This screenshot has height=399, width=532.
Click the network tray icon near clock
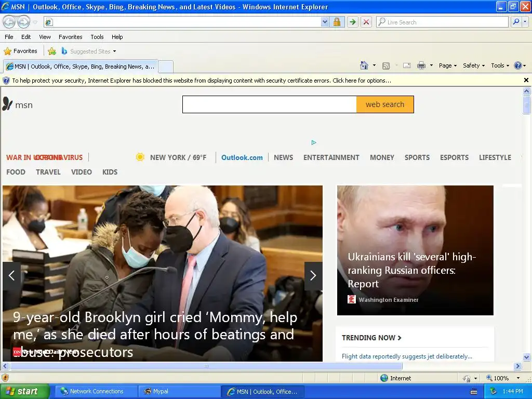pos(494,392)
